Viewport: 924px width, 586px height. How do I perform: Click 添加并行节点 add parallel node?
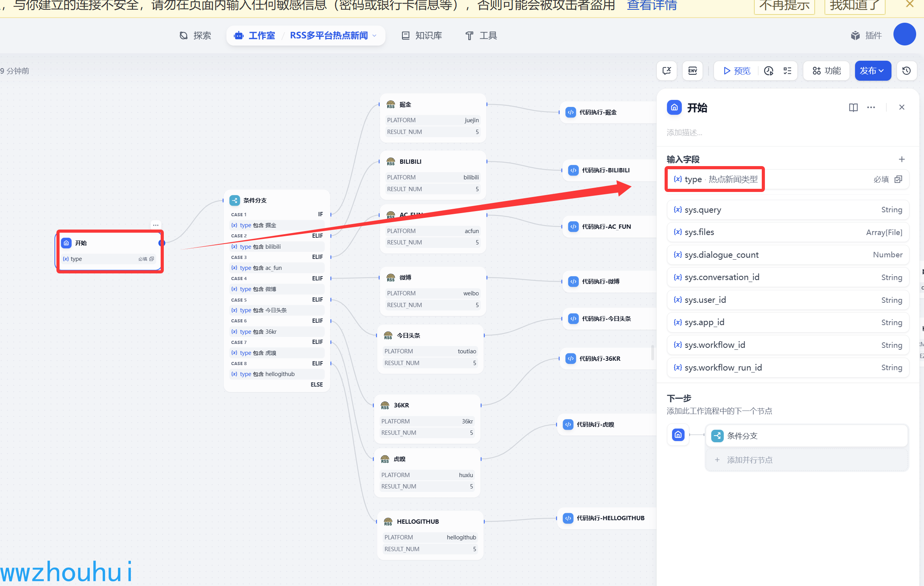click(x=806, y=460)
